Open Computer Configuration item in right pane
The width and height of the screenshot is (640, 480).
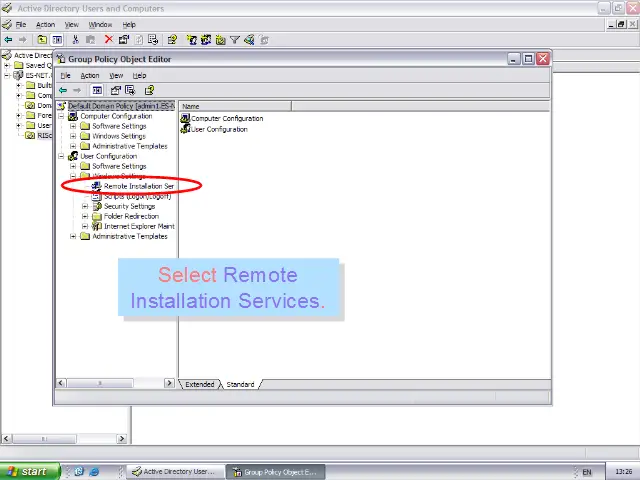[227, 118]
